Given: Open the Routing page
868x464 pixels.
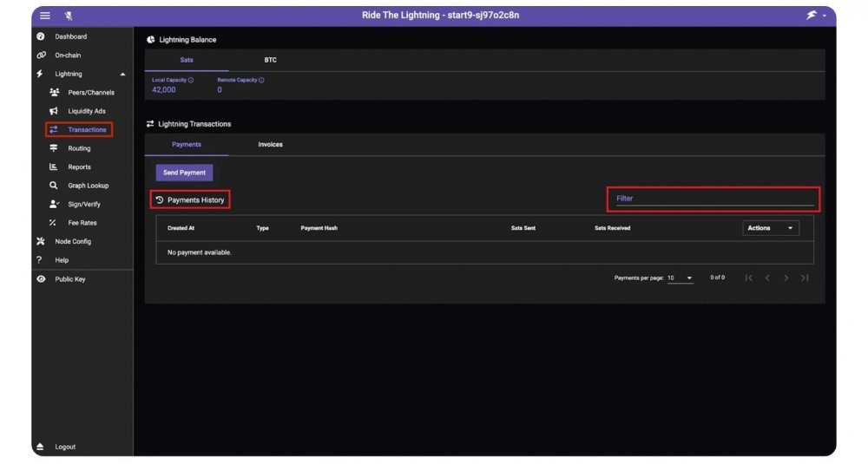Looking at the screenshot, I should [79, 148].
